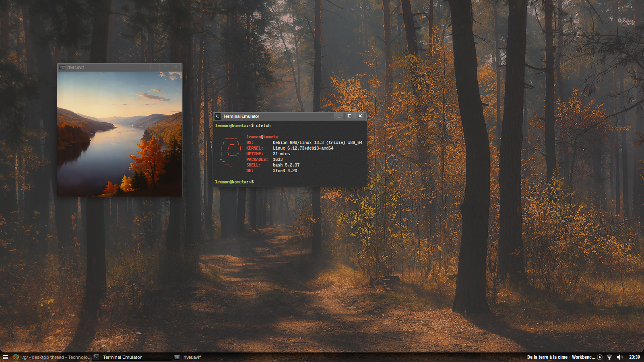Close the Terminal Emulator window
The image size is (644, 362).
(x=360, y=116)
